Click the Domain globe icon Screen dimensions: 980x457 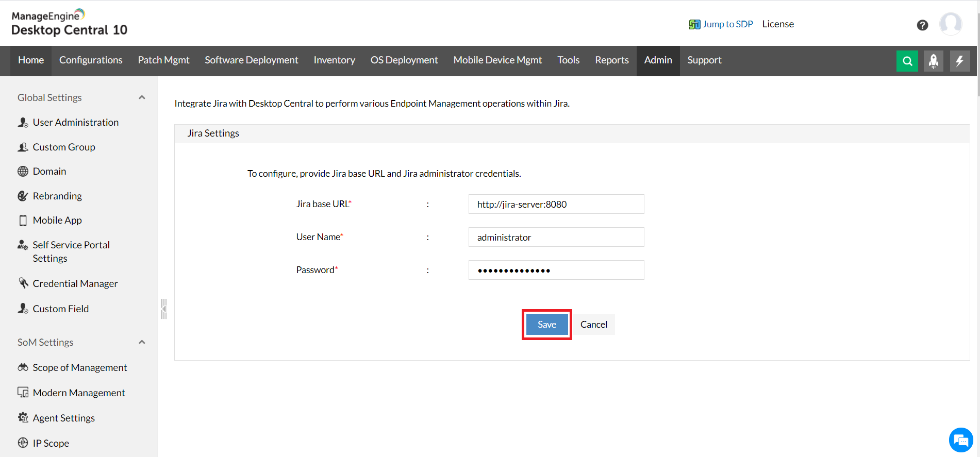point(23,172)
